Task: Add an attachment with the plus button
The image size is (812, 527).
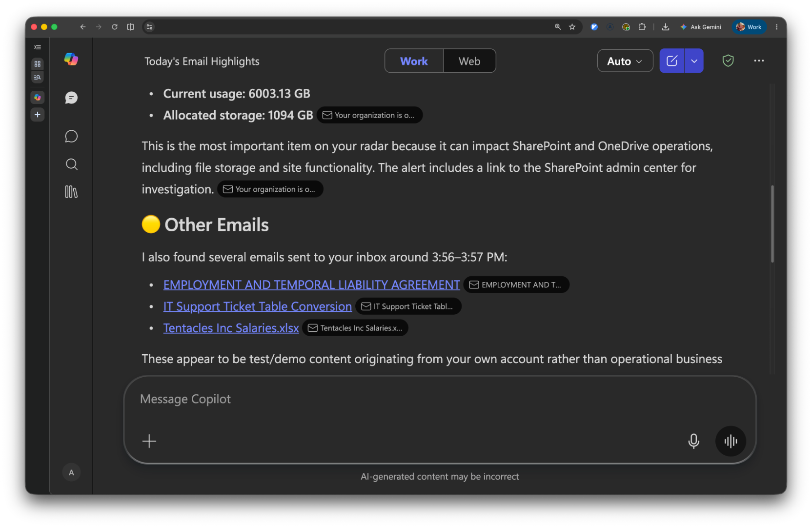Action: pyautogui.click(x=149, y=441)
